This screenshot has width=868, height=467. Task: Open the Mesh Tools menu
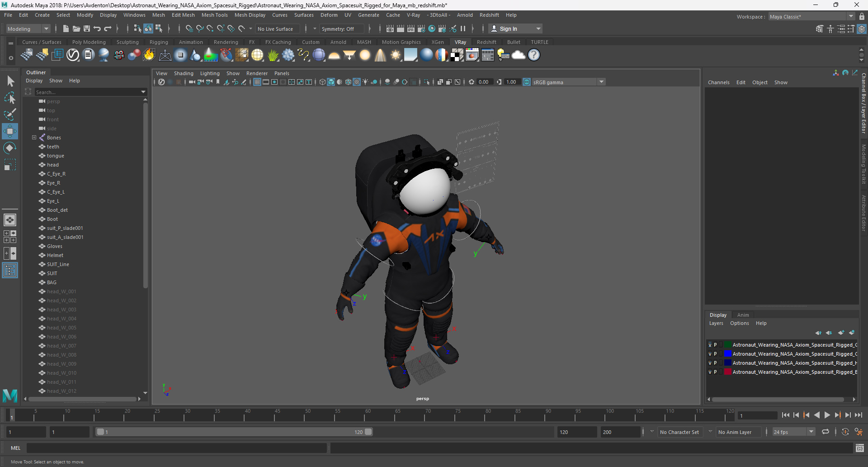click(214, 15)
